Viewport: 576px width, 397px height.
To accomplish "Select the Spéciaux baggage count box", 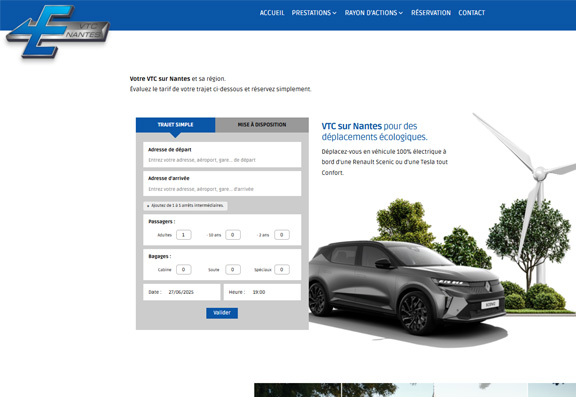I will point(282,270).
